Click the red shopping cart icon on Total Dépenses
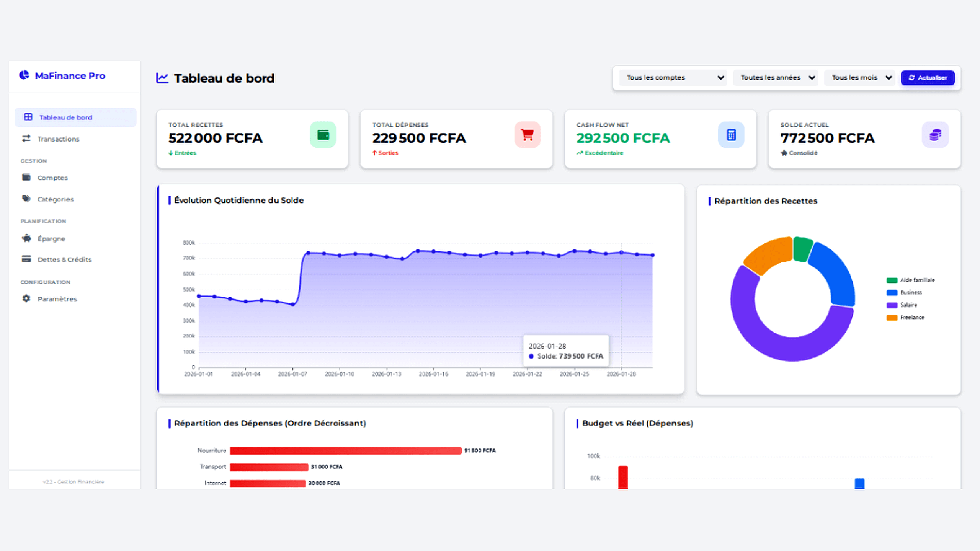The image size is (980, 551). (528, 135)
